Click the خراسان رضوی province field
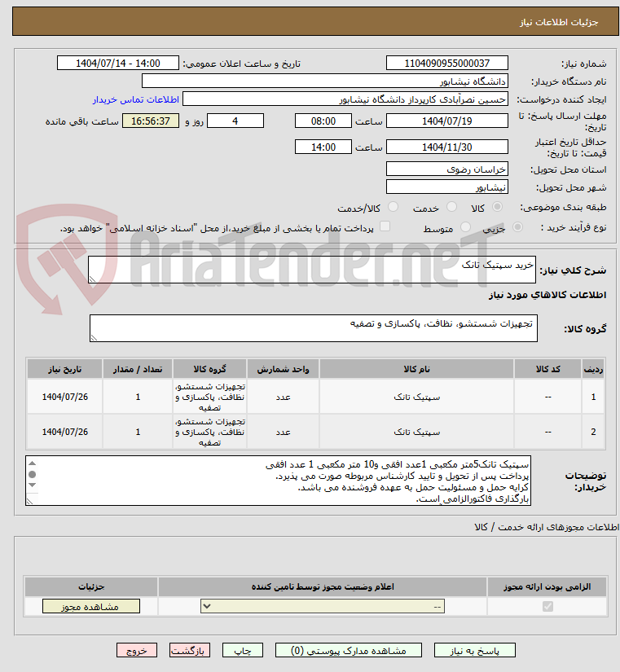The height and width of the screenshot is (672, 620). 446,169
